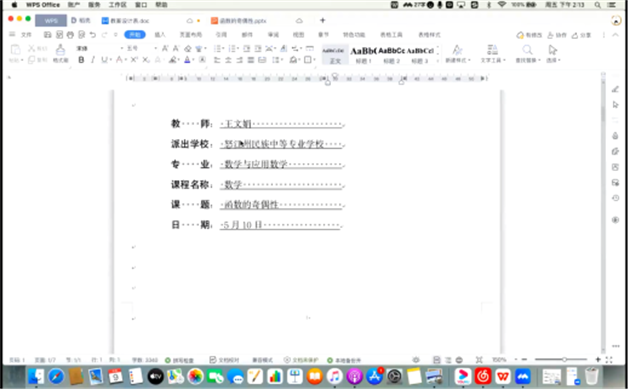This screenshot has width=630, height=390.
Task: Open the Insert ribbon tab
Action: tap(160, 35)
